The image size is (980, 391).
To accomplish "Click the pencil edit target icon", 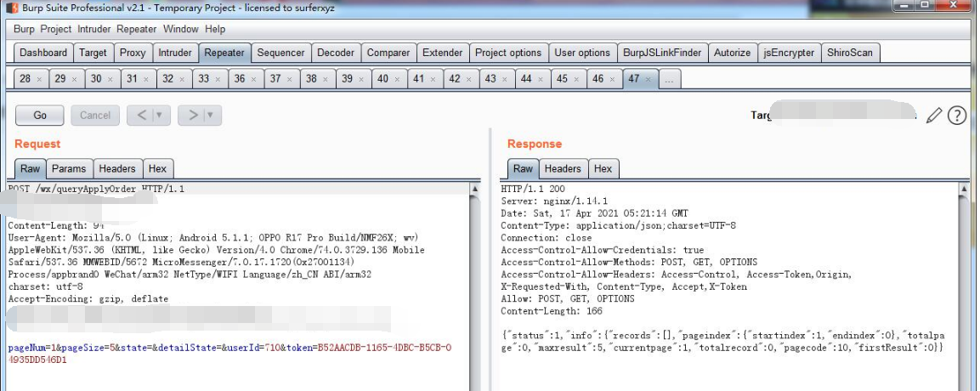I will point(934,115).
